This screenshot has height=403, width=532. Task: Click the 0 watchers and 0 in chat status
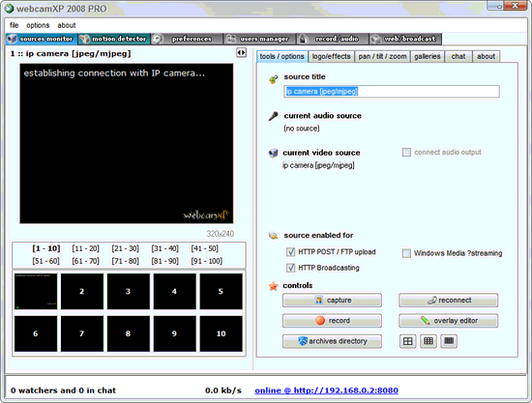coord(63,390)
